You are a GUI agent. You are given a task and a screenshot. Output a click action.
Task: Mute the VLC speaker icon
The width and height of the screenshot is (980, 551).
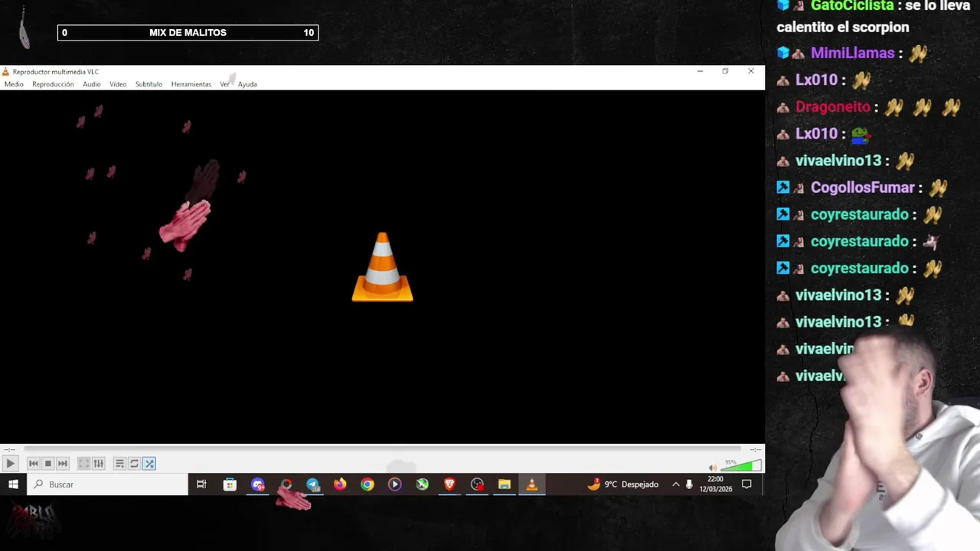coord(713,468)
